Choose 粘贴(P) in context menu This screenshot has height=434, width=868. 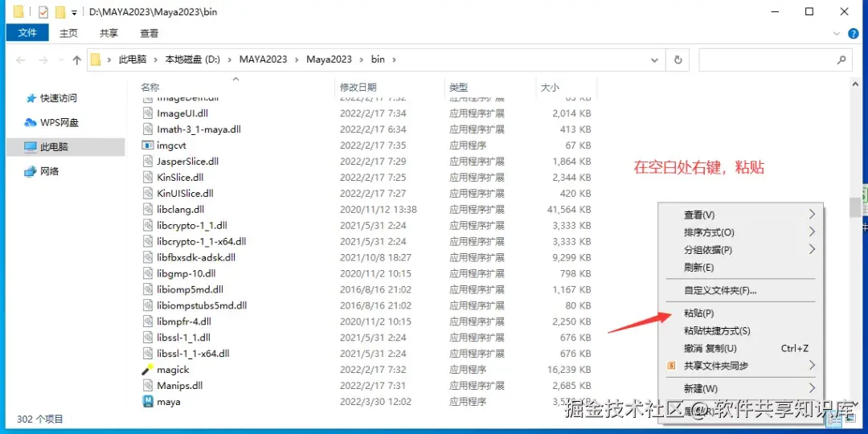[740, 313]
